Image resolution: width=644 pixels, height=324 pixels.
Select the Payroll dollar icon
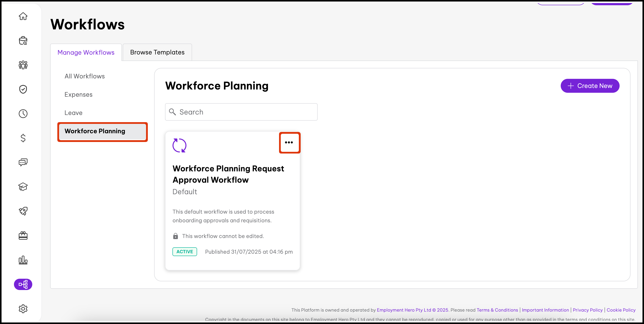(x=23, y=138)
